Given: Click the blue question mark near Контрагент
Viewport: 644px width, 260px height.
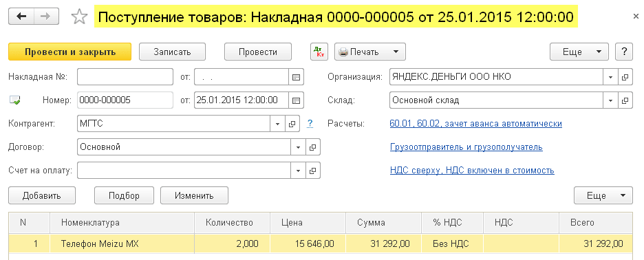Looking at the screenshot, I should point(310,123).
